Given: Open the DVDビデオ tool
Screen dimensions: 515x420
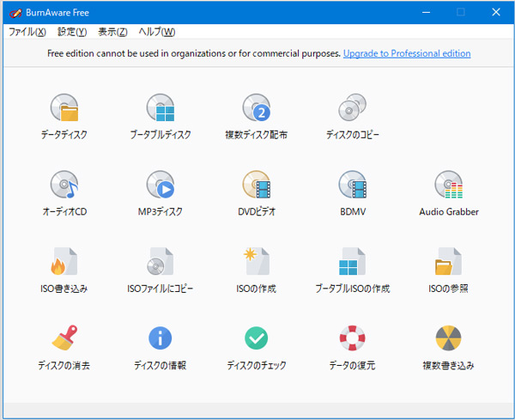Looking at the screenshot, I should [x=256, y=186].
